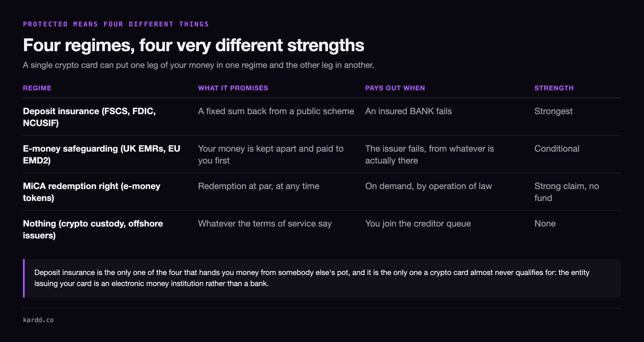Click the 'Four regimes' main heading

click(194, 45)
